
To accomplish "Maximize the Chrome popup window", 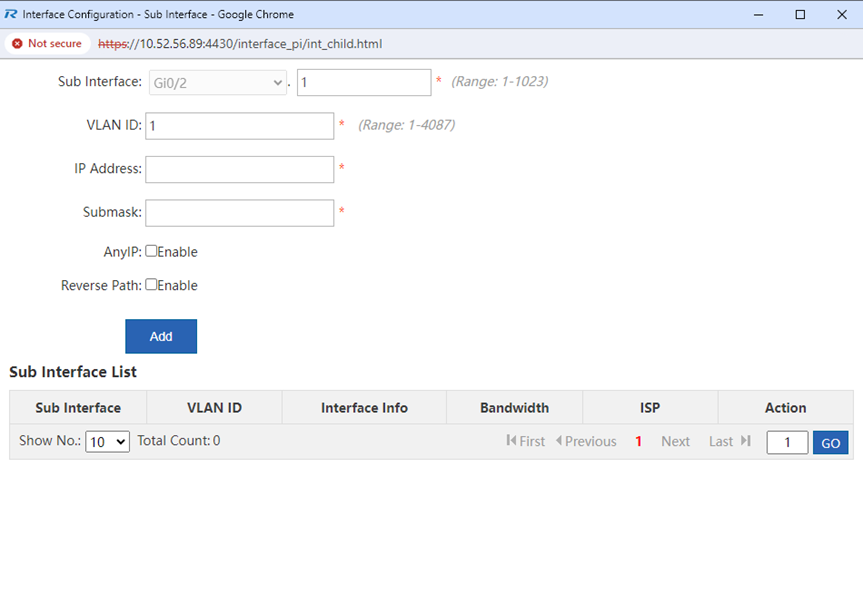I will coord(800,15).
